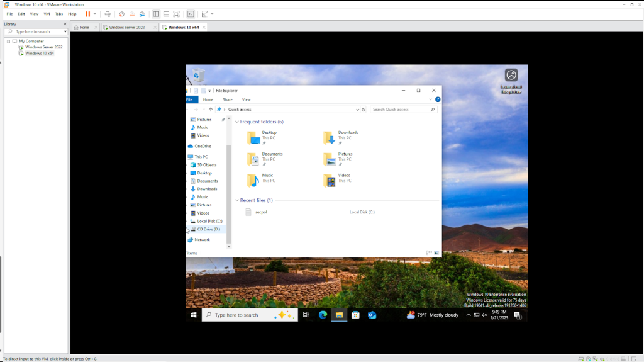Click the Recycle Bin desktop icon

(x=199, y=75)
